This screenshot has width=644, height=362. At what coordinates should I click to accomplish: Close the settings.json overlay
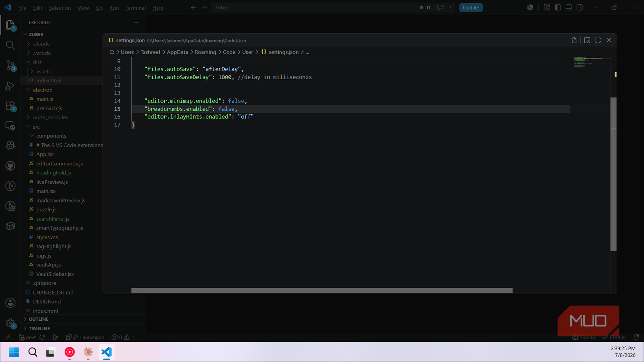pyautogui.click(x=609, y=40)
